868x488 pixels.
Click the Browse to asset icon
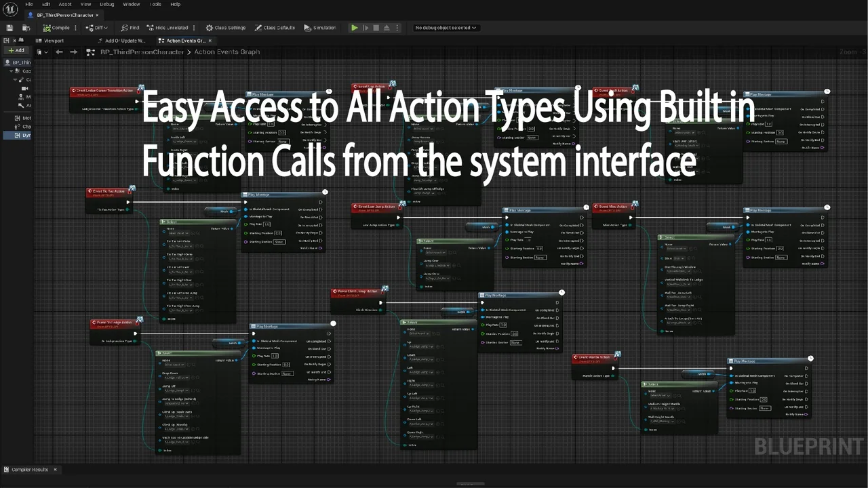(26, 28)
